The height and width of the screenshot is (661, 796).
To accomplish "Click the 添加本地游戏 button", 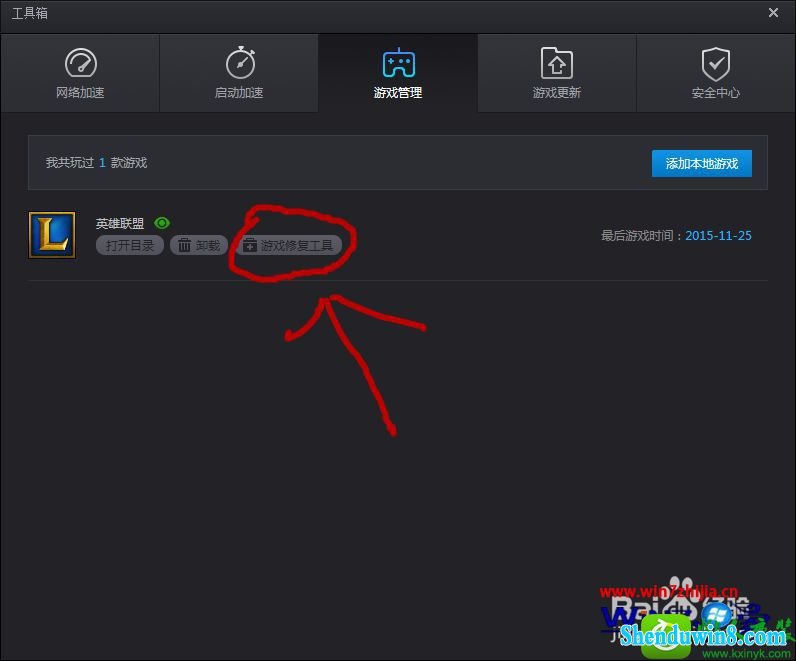I will (x=702, y=163).
